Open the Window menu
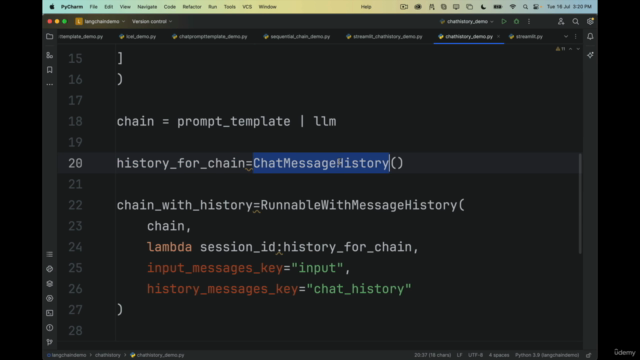 [267, 7]
